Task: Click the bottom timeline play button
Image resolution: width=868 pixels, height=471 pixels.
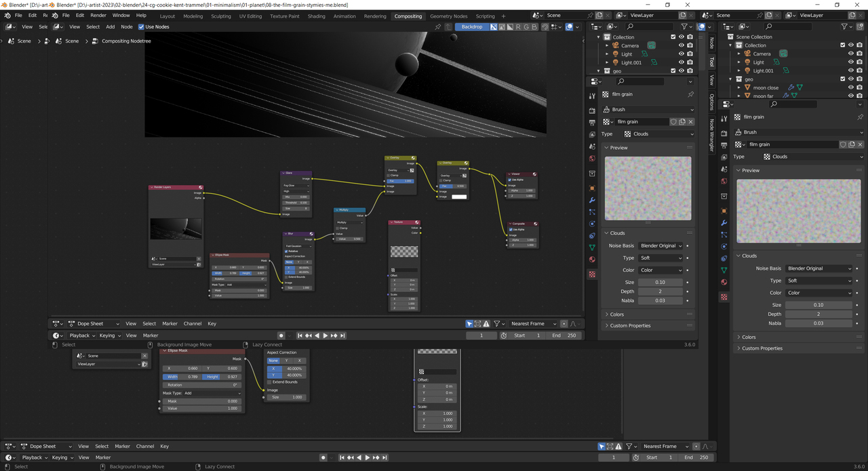Action: coord(367,457)
